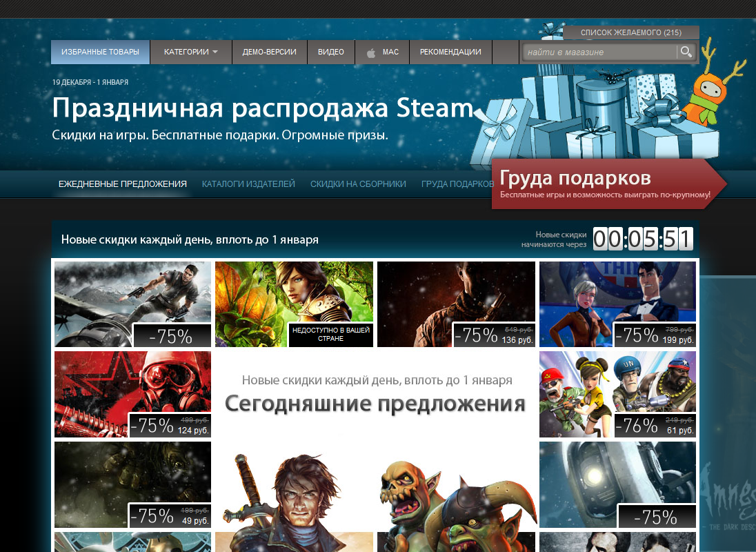Click the search magnifier icon
Screen dimensions: 756x552
pyautogui.click(x=686, y=52)
